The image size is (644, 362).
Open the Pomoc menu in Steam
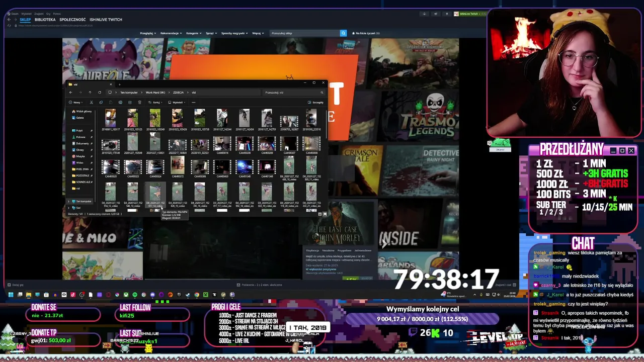[x=57, y=14]
